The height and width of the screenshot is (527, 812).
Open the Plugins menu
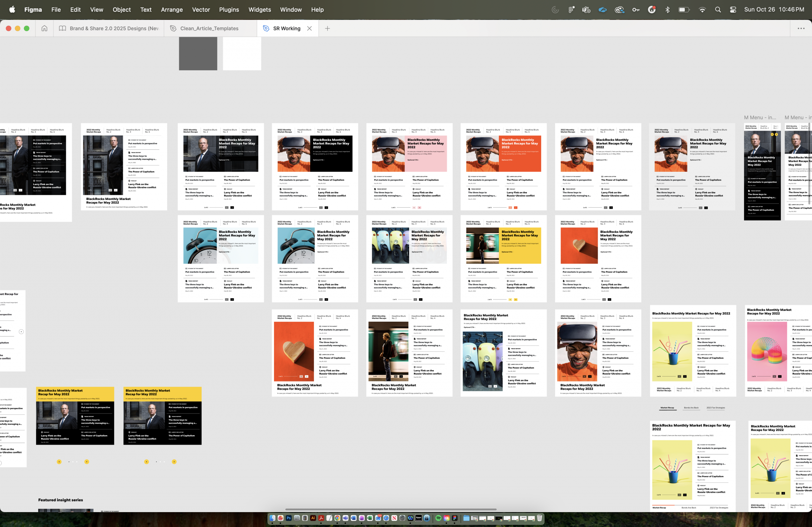(x=229, y=10)
